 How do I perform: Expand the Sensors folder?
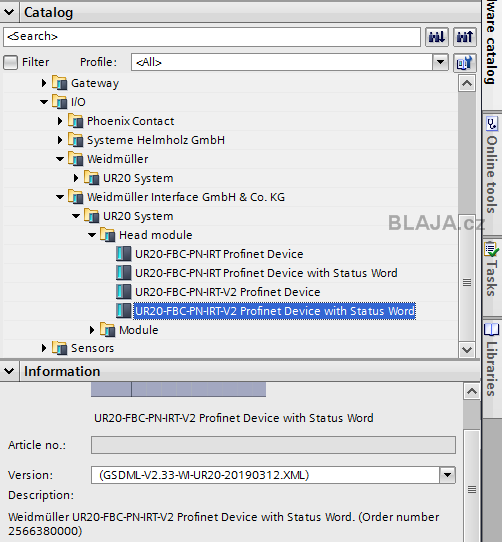pos(44,348)
